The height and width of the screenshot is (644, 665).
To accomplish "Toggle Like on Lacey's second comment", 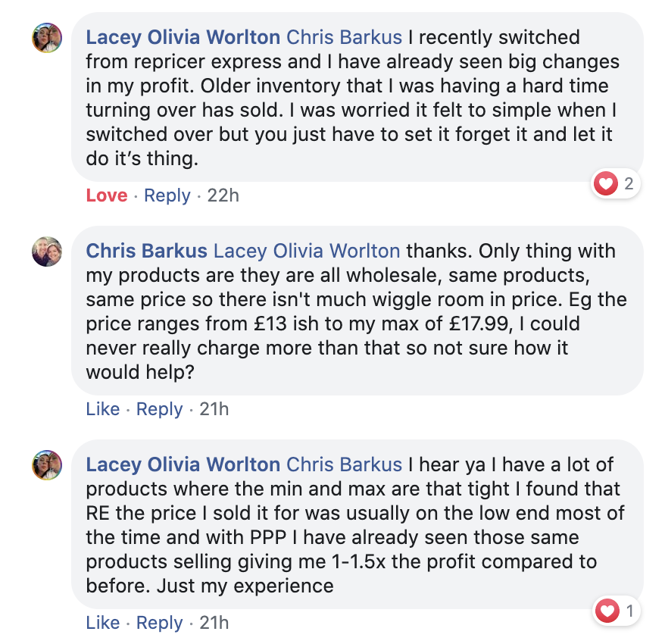I will 102,623.
